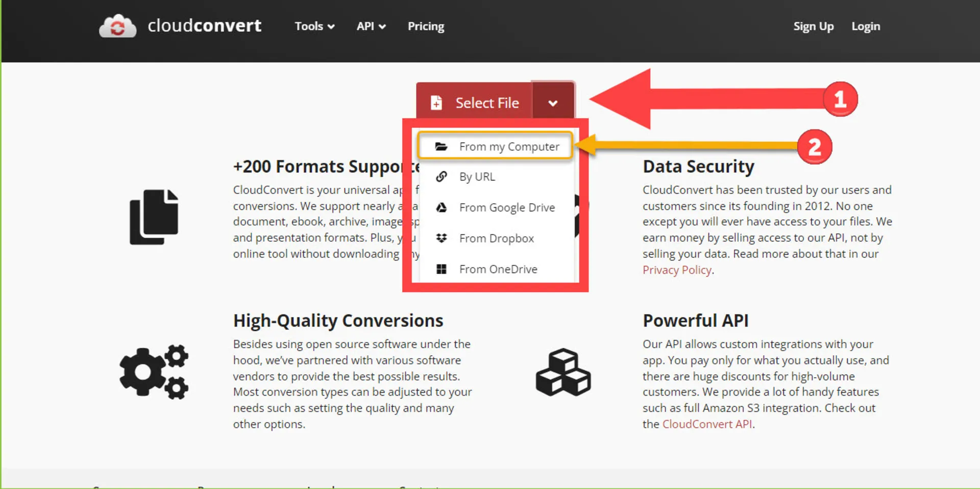Click the Google Drive triangle icon
This screenshot has width=980, height=489.
coord(442,207)
